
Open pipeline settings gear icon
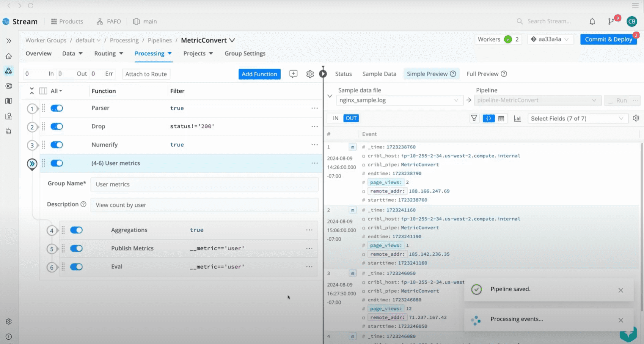point(310,74)
